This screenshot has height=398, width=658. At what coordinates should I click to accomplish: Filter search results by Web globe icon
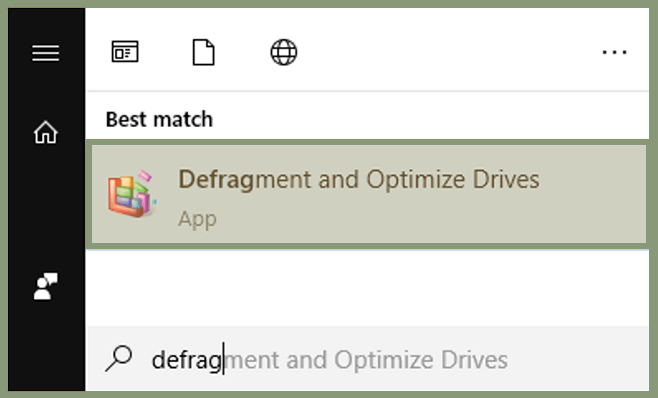coord(284,52)
